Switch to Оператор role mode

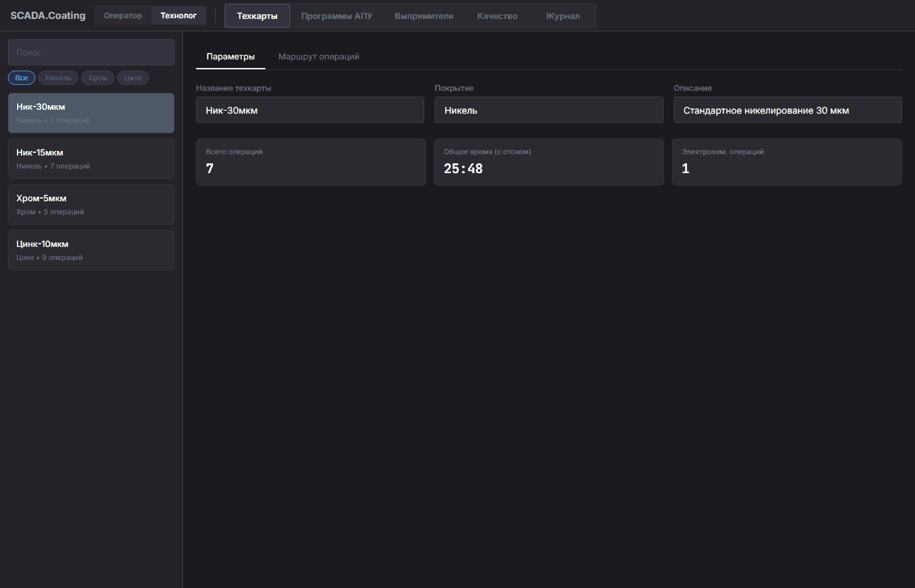123,16
